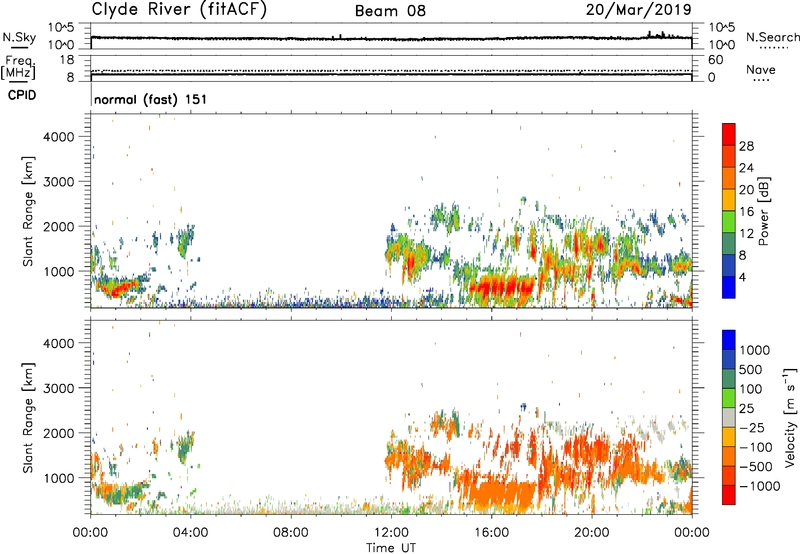Click the dotted line under the 'N.Search' legend
This screenshot has width=800, height=554.
coord(773,48)
